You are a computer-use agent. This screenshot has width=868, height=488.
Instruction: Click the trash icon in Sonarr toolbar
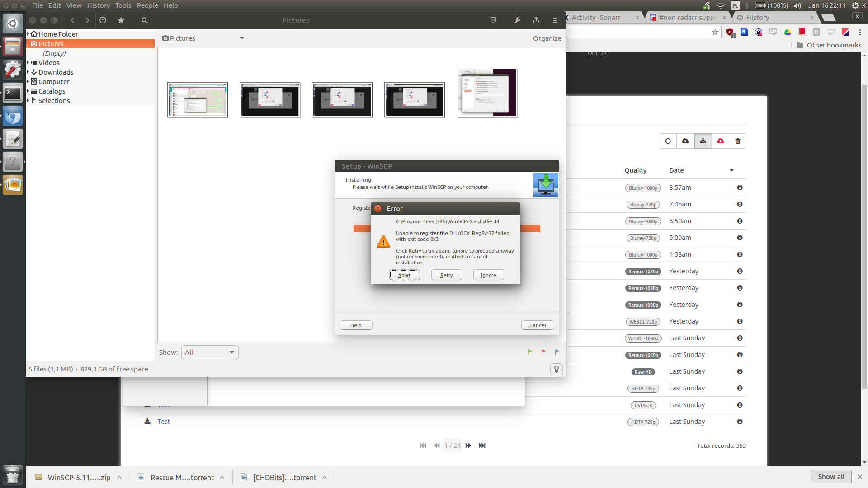[x=738, y=141]
